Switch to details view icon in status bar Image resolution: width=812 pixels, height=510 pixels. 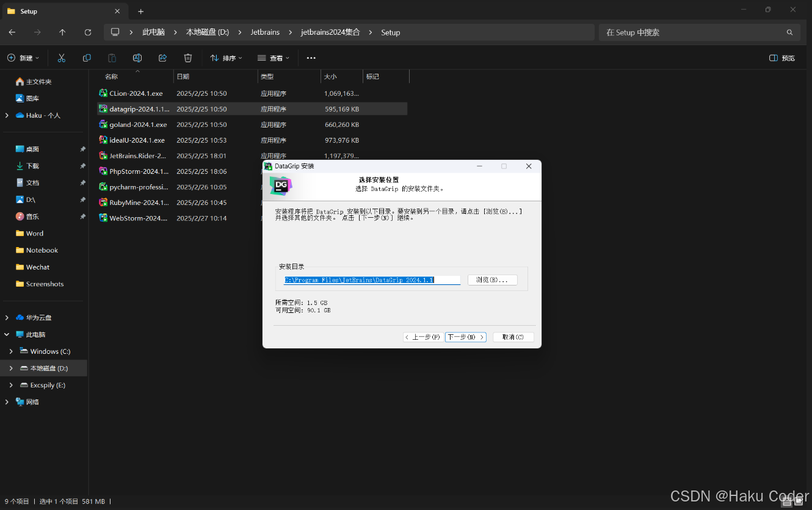click(787, 501)
